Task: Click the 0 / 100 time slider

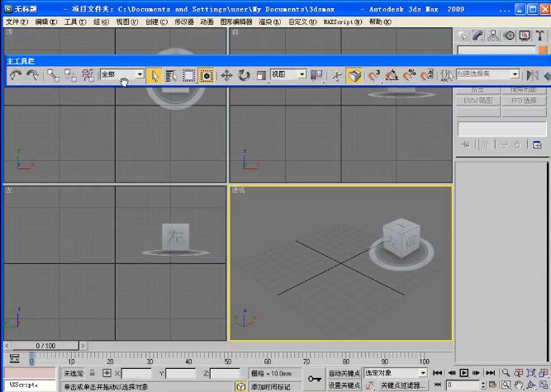Action: click(x=45, y=346)
